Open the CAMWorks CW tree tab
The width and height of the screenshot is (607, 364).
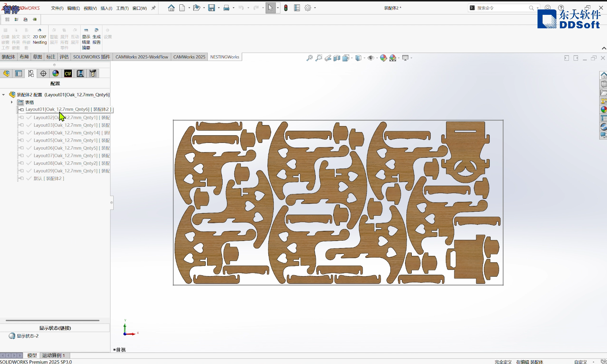(68, 73)
